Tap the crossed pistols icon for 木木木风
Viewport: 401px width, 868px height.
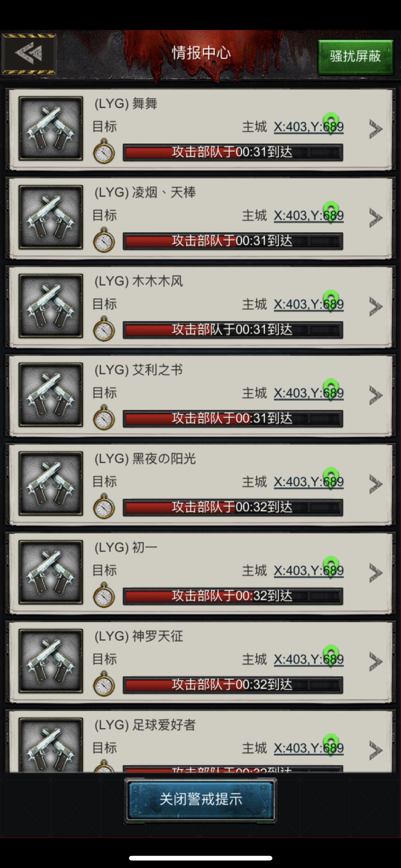[x=51, y=306]
